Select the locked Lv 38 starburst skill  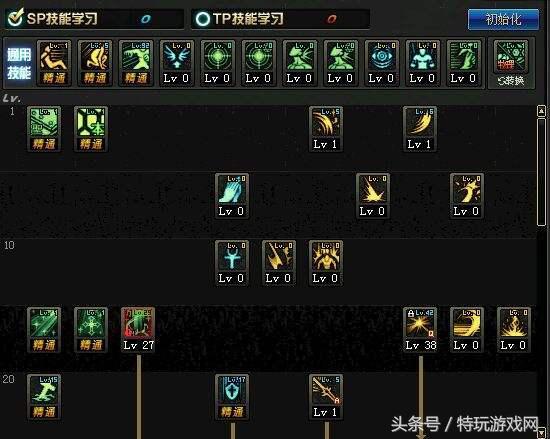[420, 330]
